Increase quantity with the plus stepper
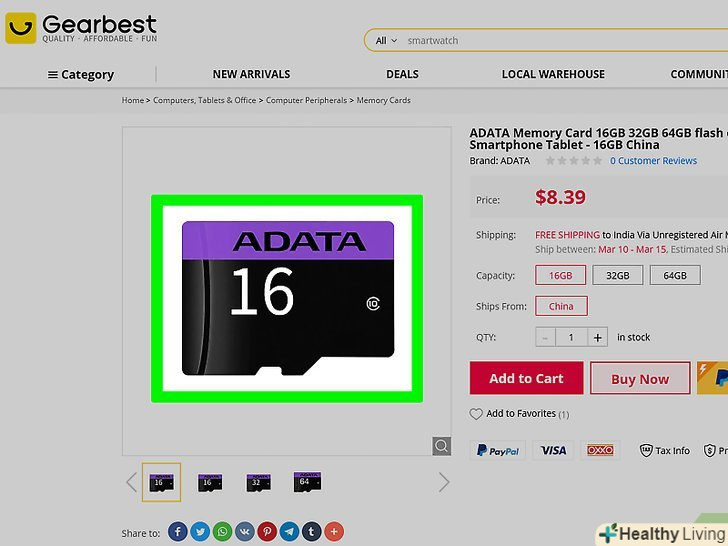 pos(598,338)
